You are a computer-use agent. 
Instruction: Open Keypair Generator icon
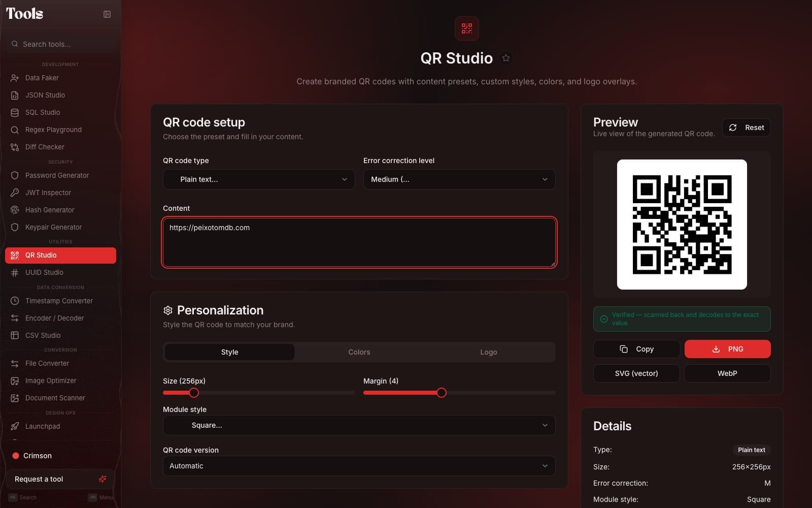15,227
